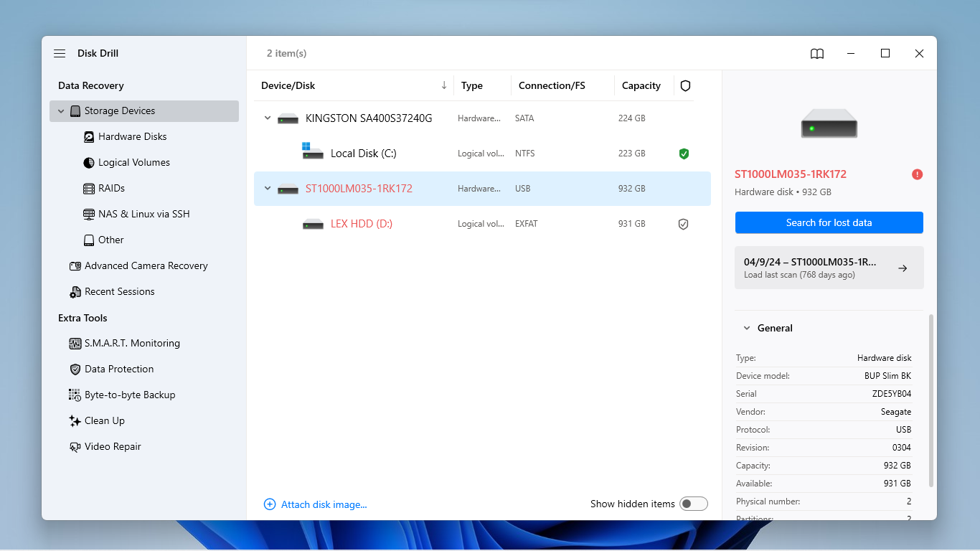Screen dimensions: 980x551
Task: Click the Clean Up sparkle icon
Action: coord(75,421)
